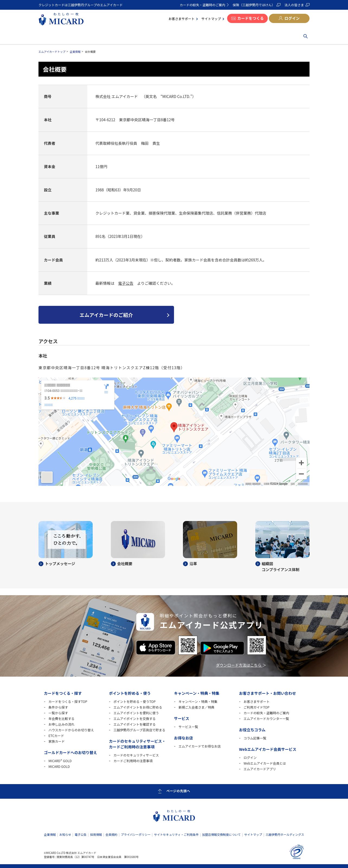
Task: Open 会員規約 footer link
Action: [x=111, y=835]
